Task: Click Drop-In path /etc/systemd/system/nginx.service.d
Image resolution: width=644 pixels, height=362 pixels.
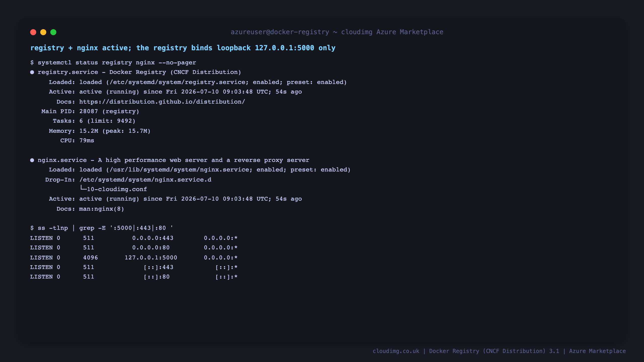Action: (145, 180)
